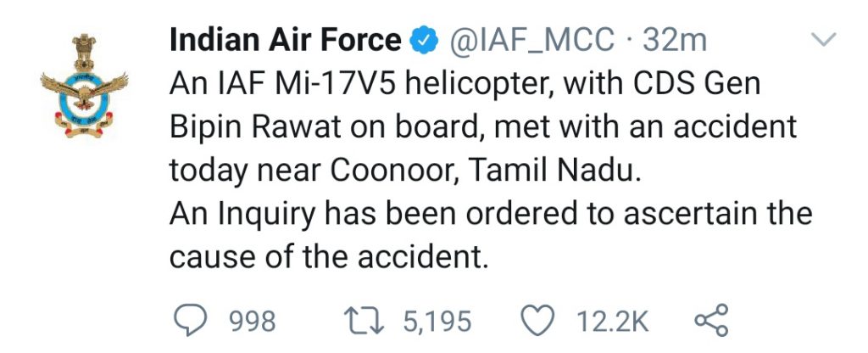Open the tweet via the 32m timestamp
The width and height of the screenshot is (868, 353).
pyautogui.click(x=674, y=41)
